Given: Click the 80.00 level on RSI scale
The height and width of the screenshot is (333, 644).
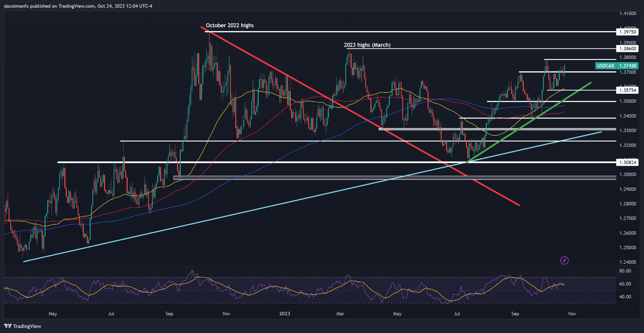Looking at the screenshot, I should pyautogui.click(x=625, y=271).
